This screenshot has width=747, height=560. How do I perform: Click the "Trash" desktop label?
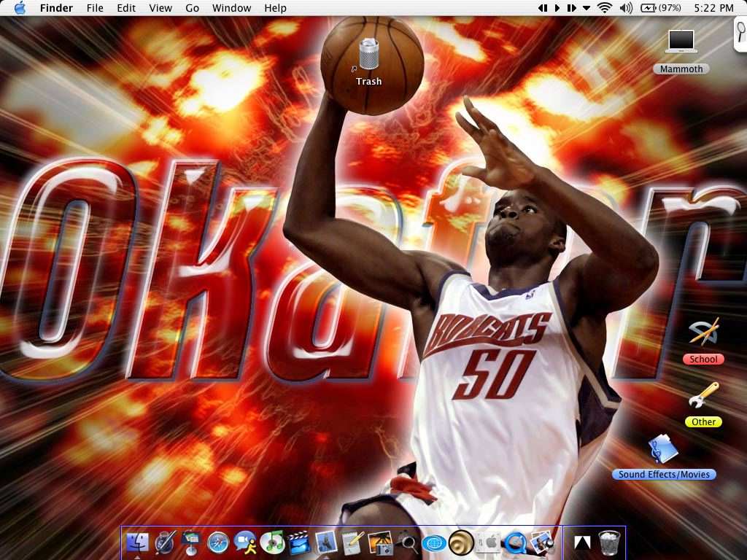click(x=368, y=82)
